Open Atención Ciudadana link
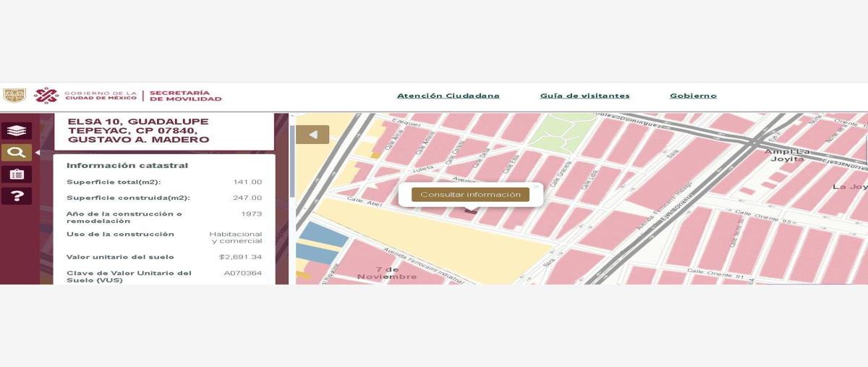This screenshot has height=367, width=868. tap(448, 96)
